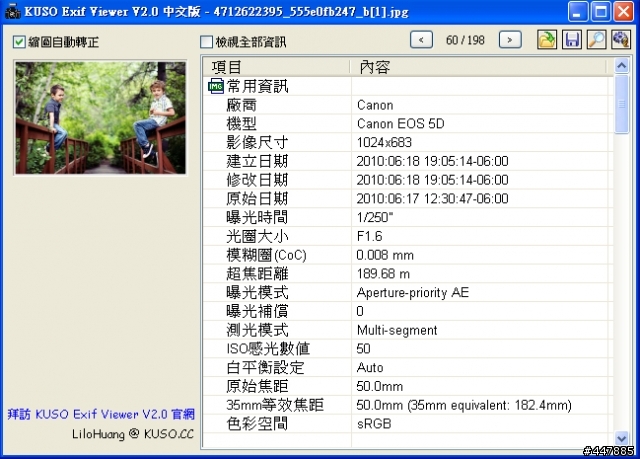The height and width of the screenshot is (459, 640).
Task: Click the 0.008 mm value
Action: (385, 255)
